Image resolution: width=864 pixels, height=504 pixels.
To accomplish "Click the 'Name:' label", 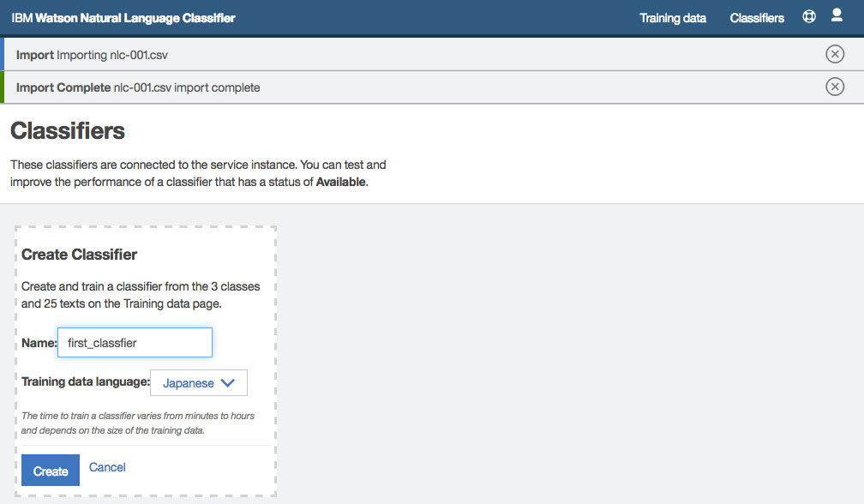I will (39, 343).
